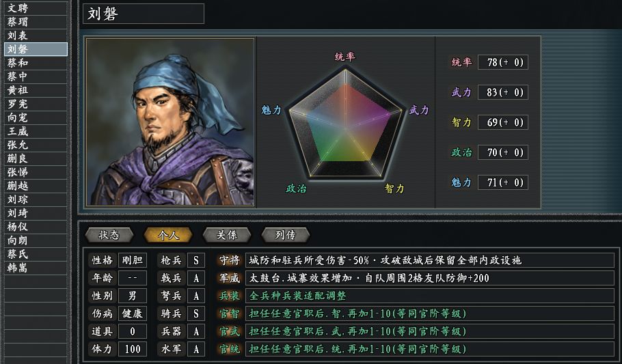Open the 状态 tab
Image resolution: width=622 pixels, height=364 pixels.
[109, 235]
